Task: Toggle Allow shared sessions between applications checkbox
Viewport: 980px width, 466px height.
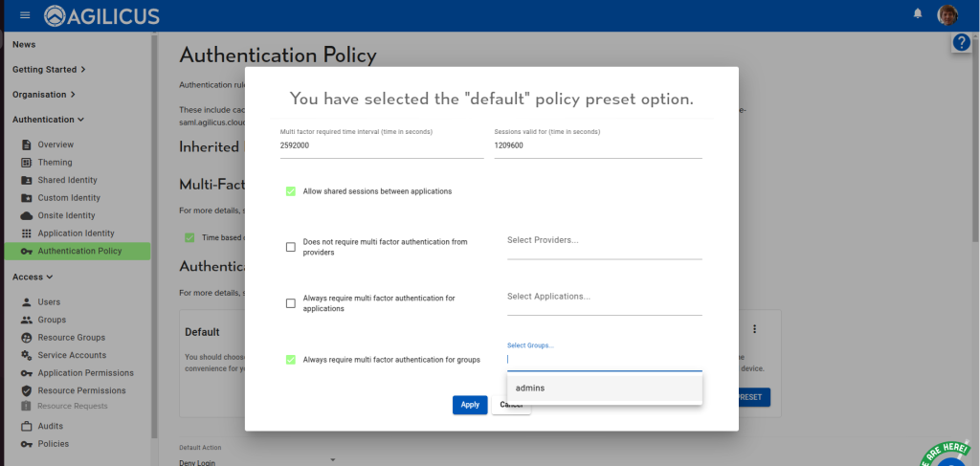Action: [x=291, y=191]
